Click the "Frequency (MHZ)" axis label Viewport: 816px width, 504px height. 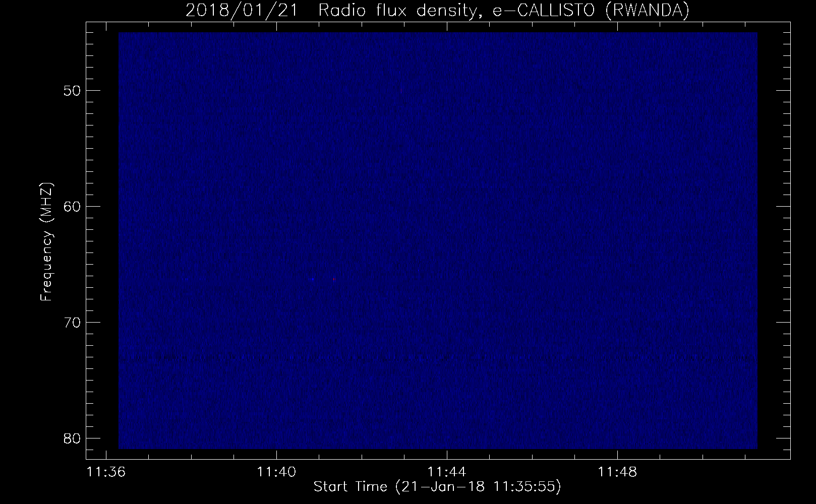click(46, 241)
